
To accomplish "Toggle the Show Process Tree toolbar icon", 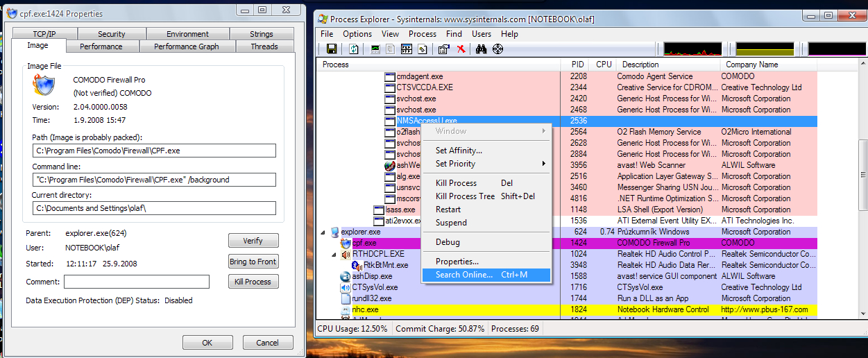I will pos(391,49).
